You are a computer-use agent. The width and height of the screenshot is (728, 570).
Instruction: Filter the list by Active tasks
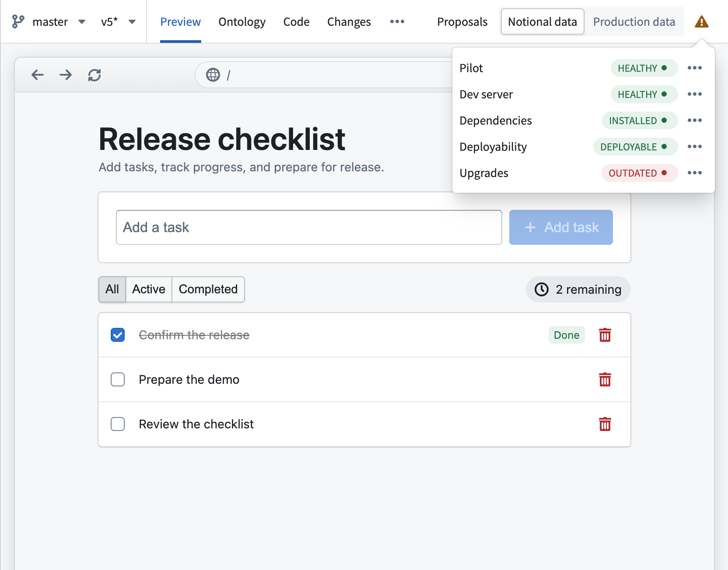[x=149, y=289]
